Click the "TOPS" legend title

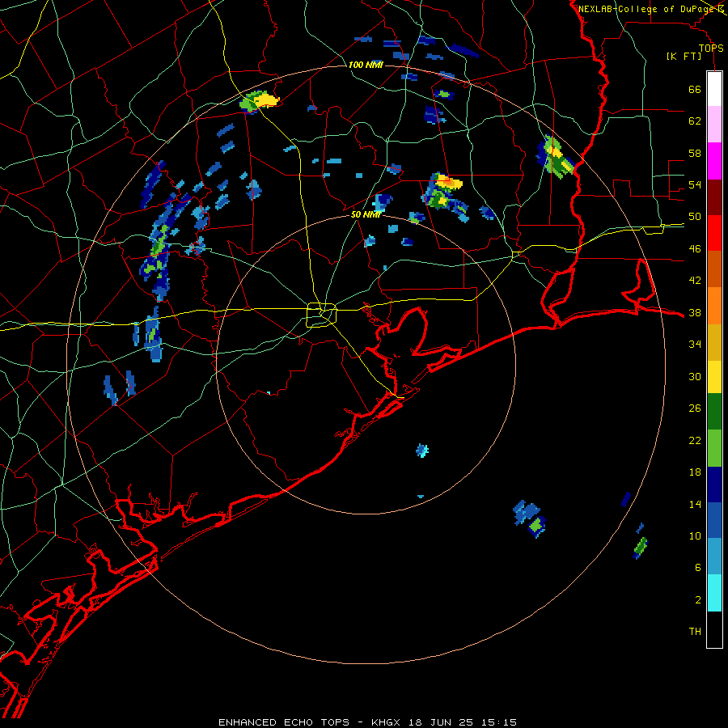tap(711, 49)
